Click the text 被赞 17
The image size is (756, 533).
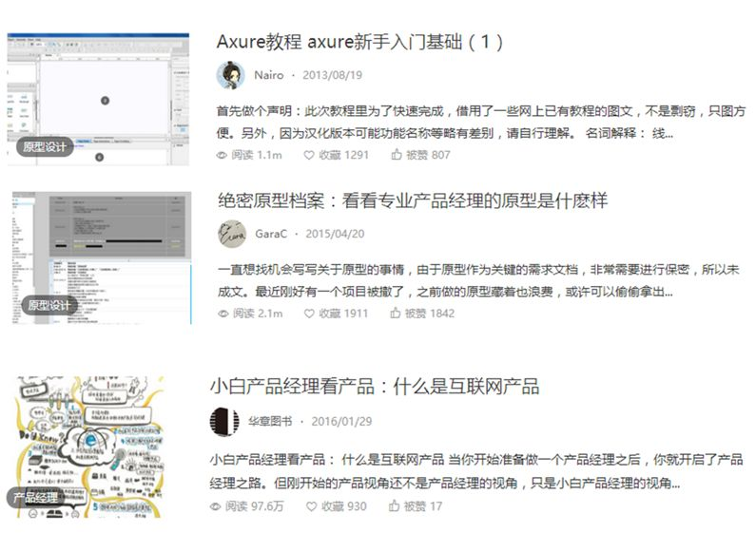click(423, 506)
